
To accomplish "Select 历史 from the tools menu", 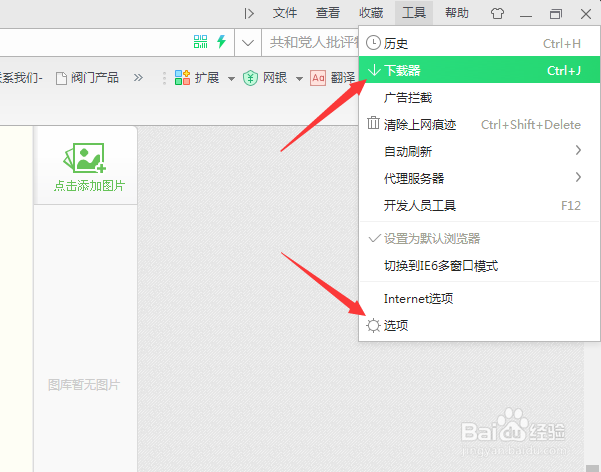I will click(479, 43).
